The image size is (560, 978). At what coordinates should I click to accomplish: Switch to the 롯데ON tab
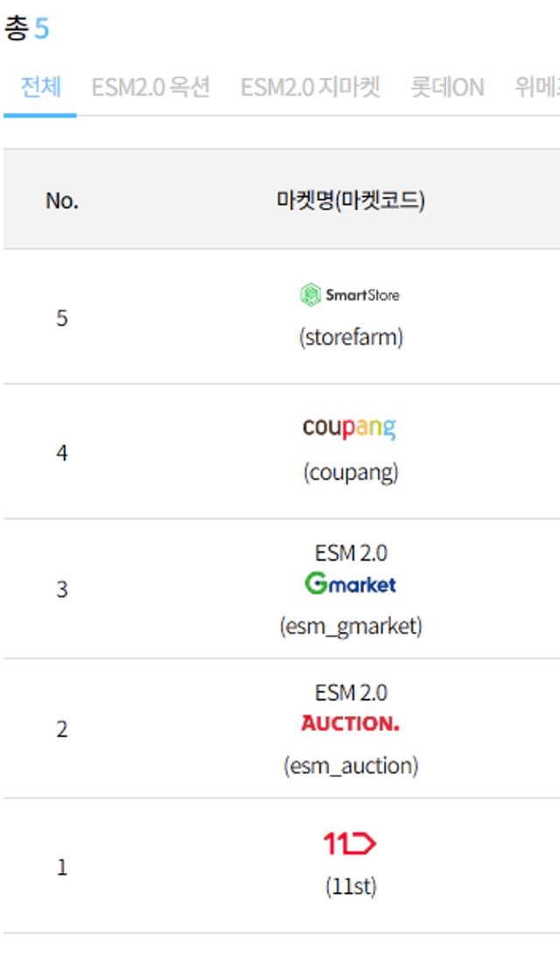click(447, 88)
